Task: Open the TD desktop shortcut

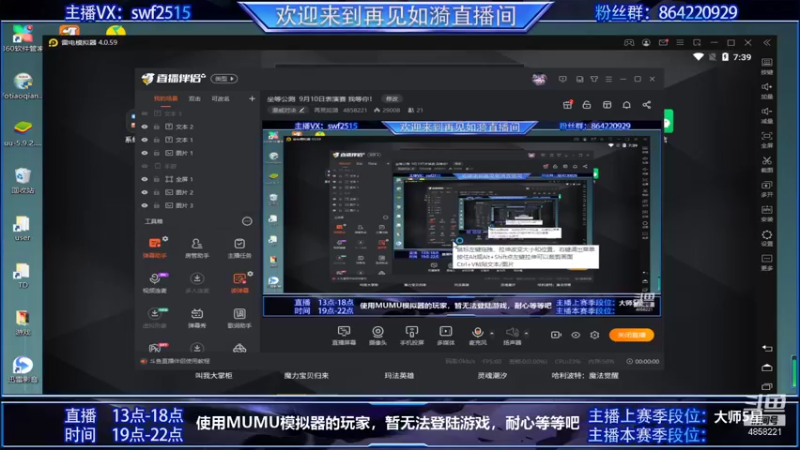Action: pos(22,276)
